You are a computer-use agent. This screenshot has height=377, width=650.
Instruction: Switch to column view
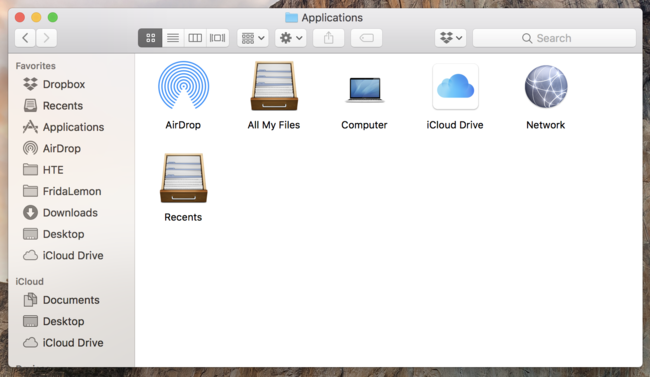point(195,38)
